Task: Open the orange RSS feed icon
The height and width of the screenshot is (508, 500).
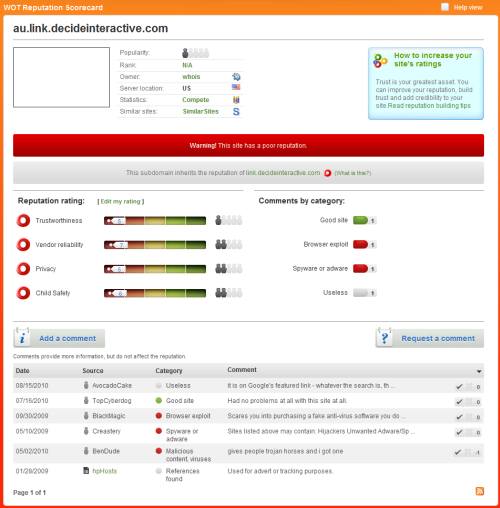Action: 480,491
